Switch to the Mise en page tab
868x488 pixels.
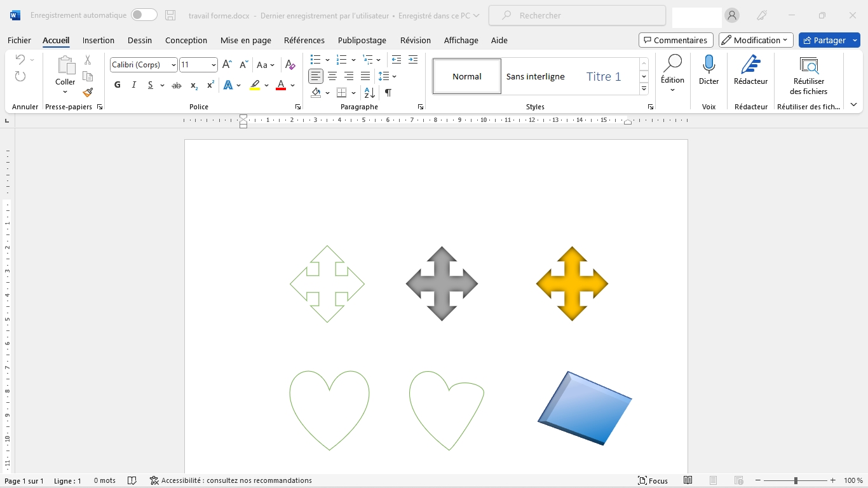pyautogui.click(x=245, y=40)
